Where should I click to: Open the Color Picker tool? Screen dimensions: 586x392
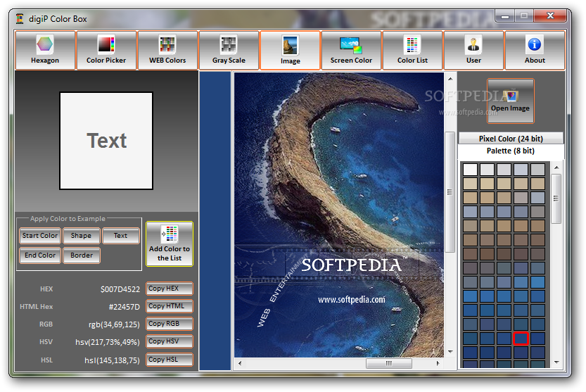(106, 50)
